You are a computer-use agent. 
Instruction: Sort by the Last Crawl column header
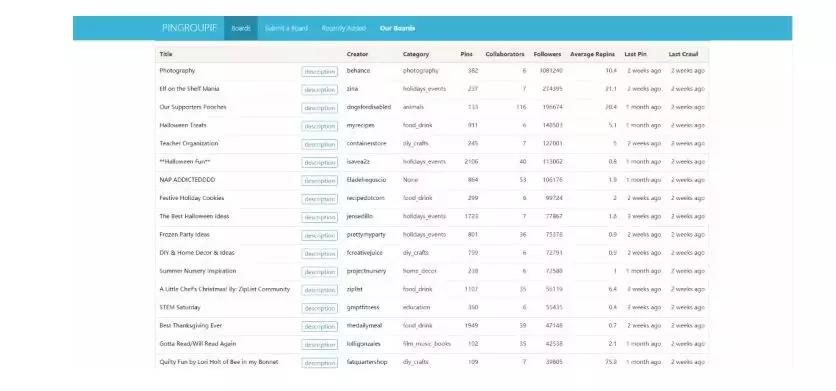684,54
